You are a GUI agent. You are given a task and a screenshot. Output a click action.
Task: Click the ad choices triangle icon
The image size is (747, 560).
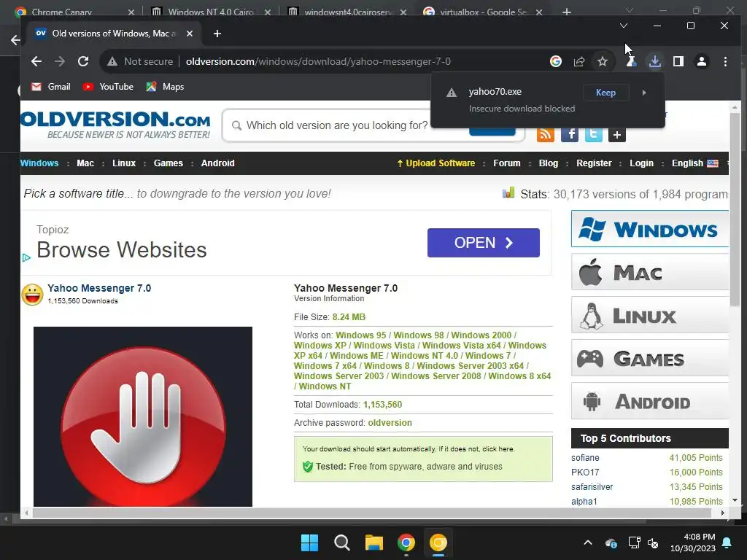(26, 257)
